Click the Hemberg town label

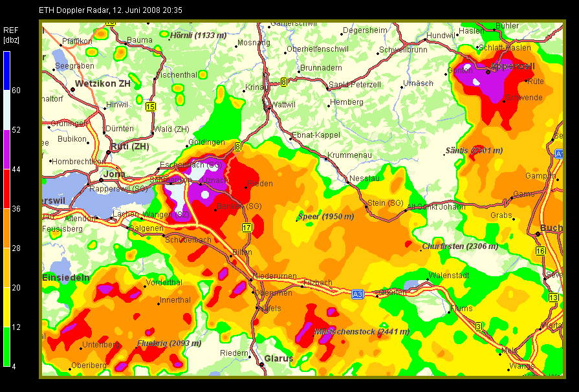click(x=346, y=102)
